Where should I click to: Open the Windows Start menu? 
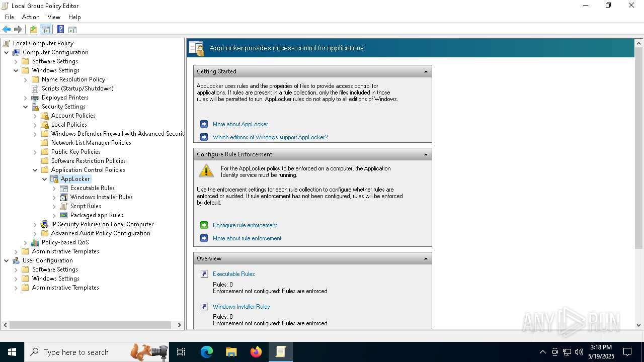click(12, 352)
